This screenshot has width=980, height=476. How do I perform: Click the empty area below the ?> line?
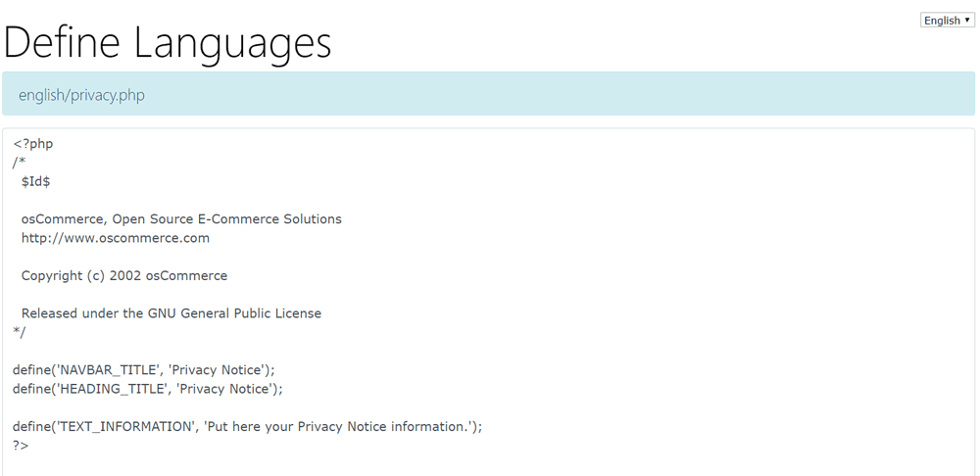point(487,464)
